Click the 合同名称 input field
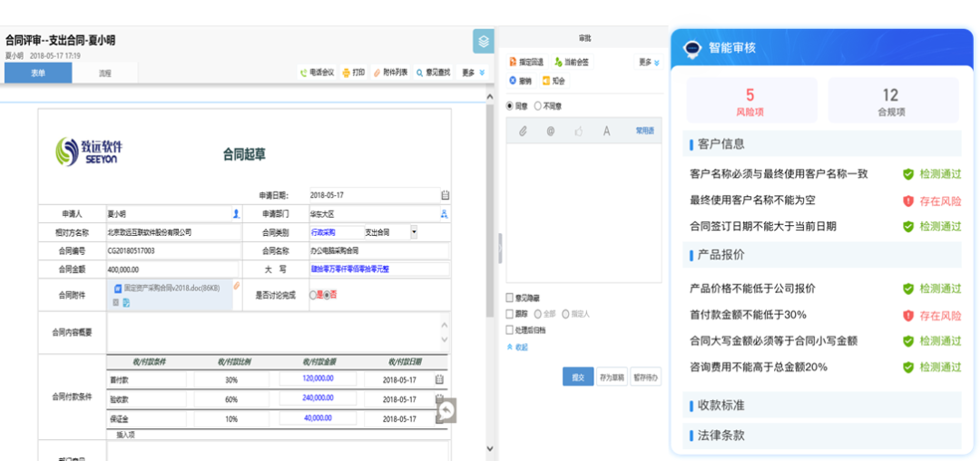Image resolution: width=980 pixels, height=461 pixels. pyautogui.click(x=377, y=250)
